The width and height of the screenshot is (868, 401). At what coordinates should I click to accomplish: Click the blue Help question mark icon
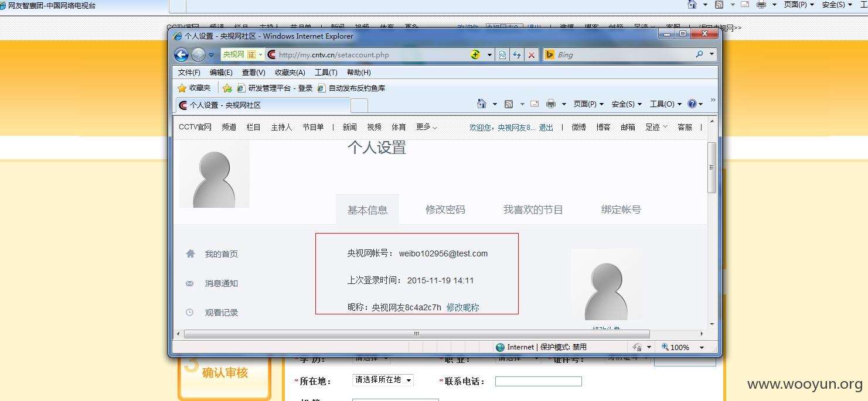click(x=693, y=104)
